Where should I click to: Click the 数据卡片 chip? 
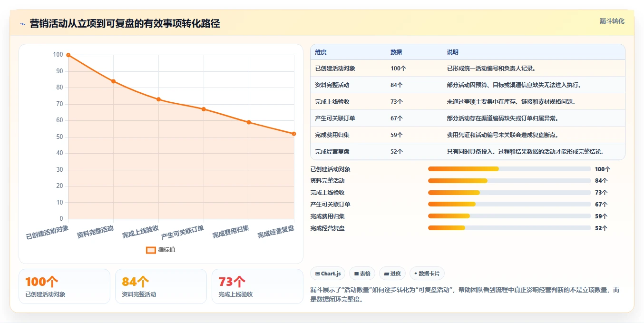pyautogui.click(x=427, y=274)
